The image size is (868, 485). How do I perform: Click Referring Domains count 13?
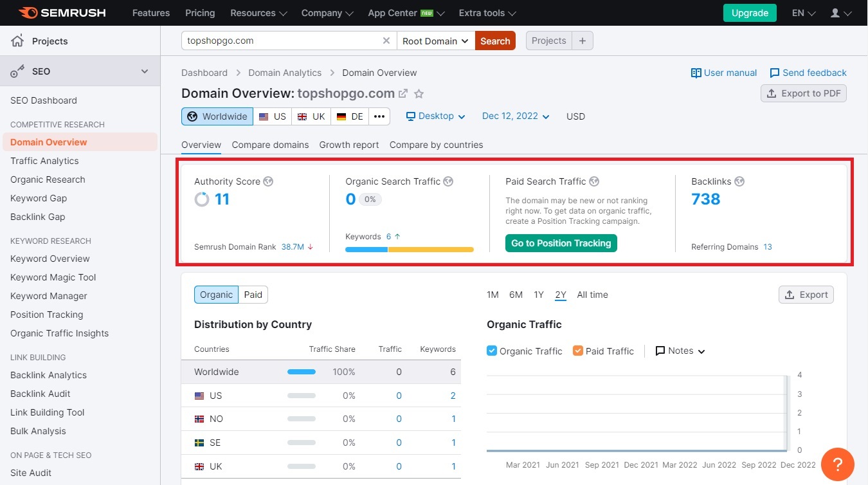pyautogui.click(x=768, y=247)
